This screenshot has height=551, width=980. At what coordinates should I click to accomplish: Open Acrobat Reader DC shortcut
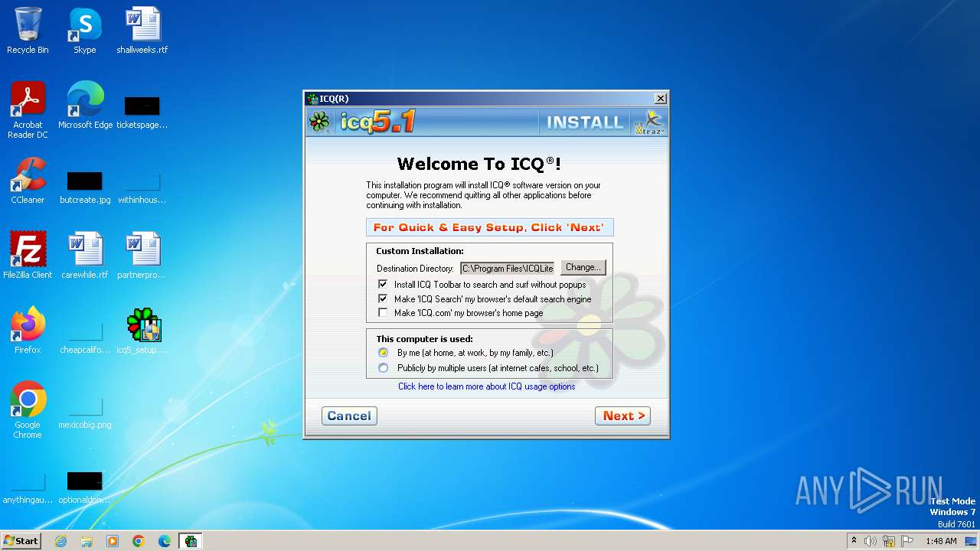28,109
